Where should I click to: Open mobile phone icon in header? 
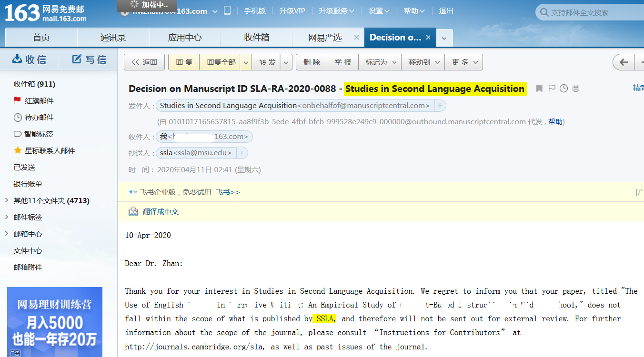click(228, 10)
